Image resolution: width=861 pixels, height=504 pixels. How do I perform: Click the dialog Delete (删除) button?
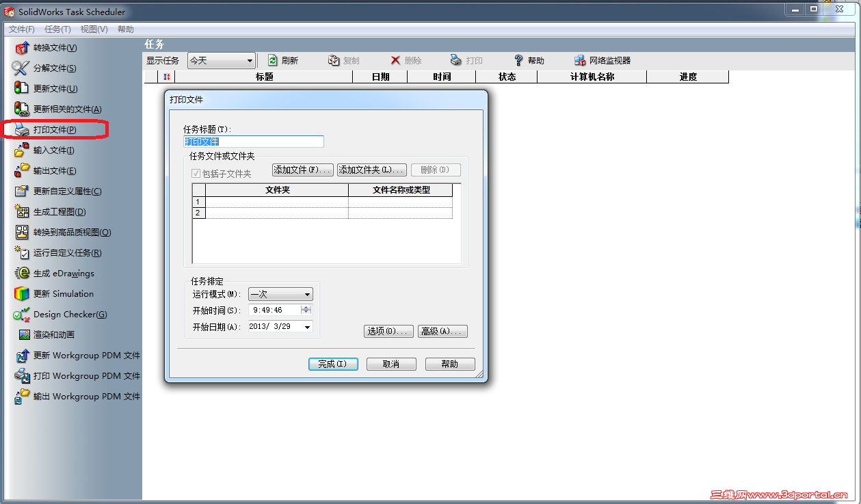[436, 170]
